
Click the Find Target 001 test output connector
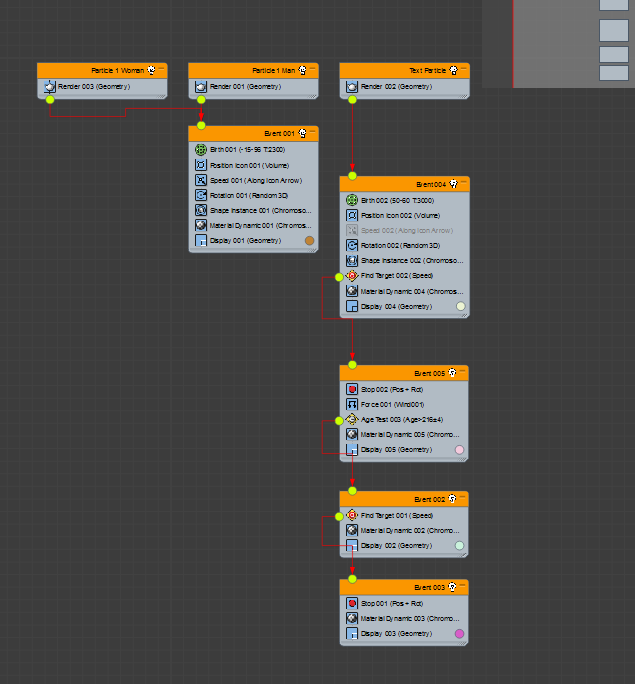339,516
